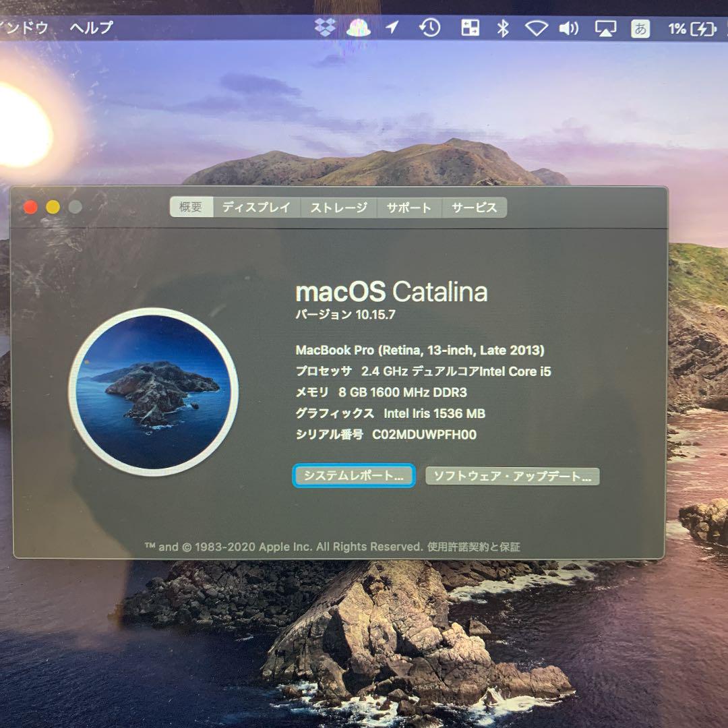Image resolution: width=728 pixels, height=728 pixels.
Task: Click the memory text 8 GB 1600 MHz DDR3
Action: pos(402,392)
